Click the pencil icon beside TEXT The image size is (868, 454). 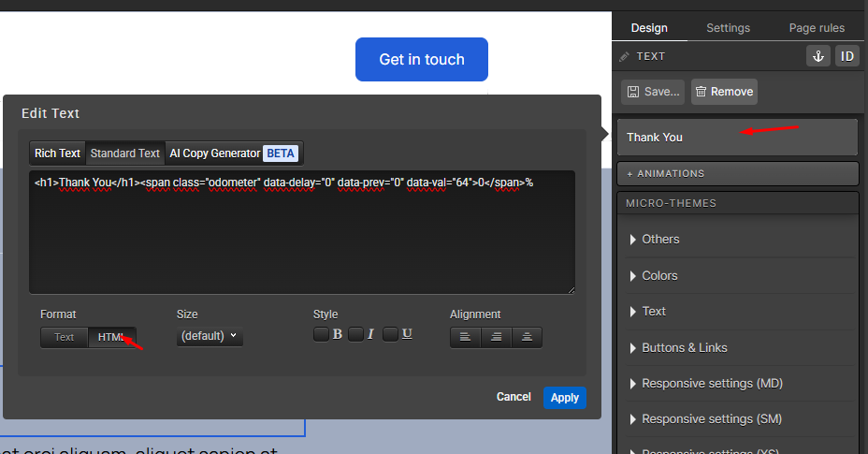pos(625,56)
